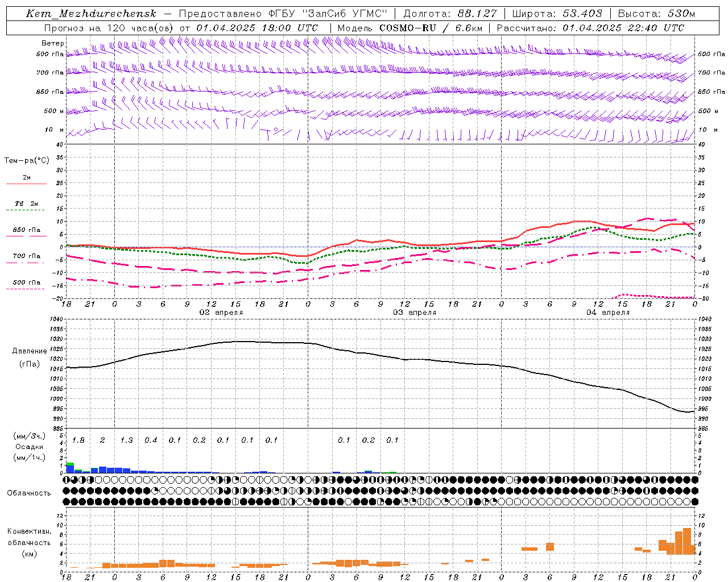Click the 'Осадки' precipitation label
Image resolution: width=728 pixels, height=582 pixels.
point(30,447)
